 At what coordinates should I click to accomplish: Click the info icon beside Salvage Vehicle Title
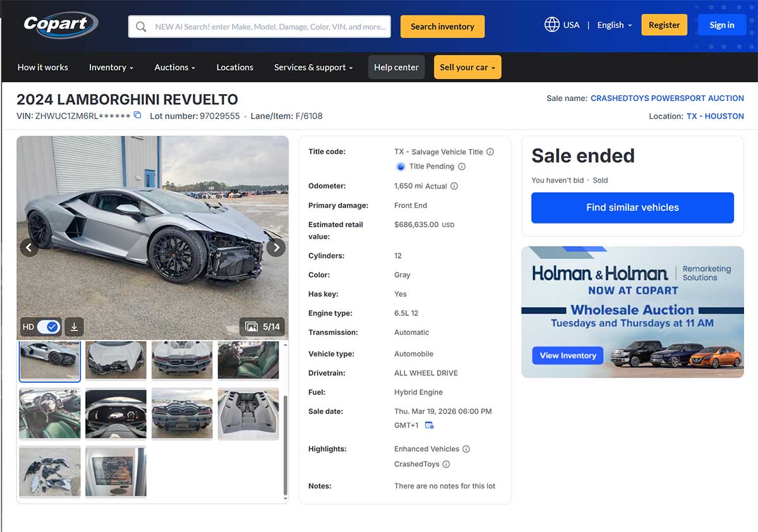(490, 152)
